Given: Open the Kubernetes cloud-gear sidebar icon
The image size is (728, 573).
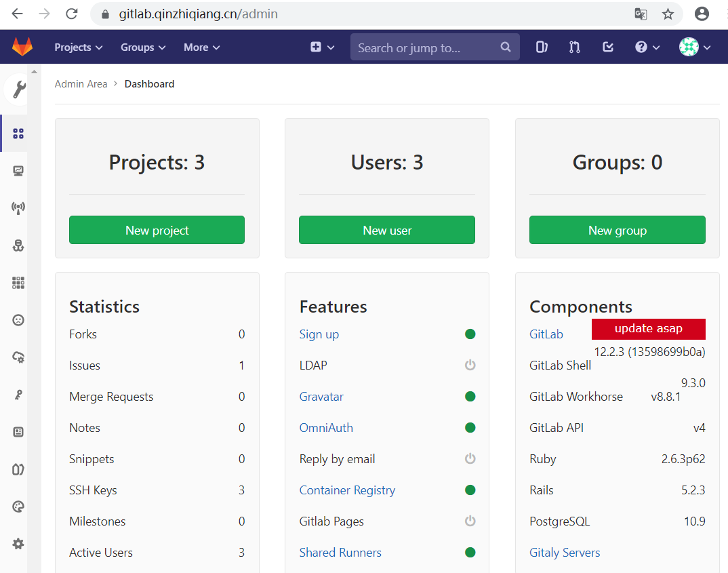Looking at the screenshot, I should coord(18,357).
